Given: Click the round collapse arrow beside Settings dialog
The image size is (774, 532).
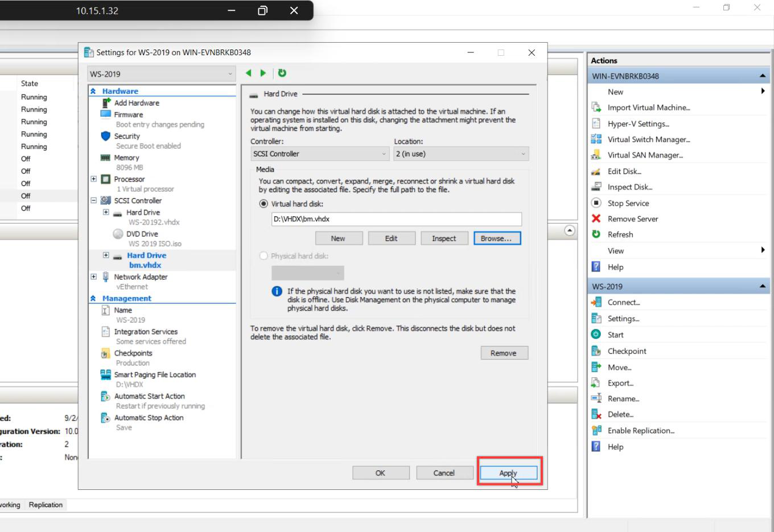Looking at the screenshot, I should 570,230.
